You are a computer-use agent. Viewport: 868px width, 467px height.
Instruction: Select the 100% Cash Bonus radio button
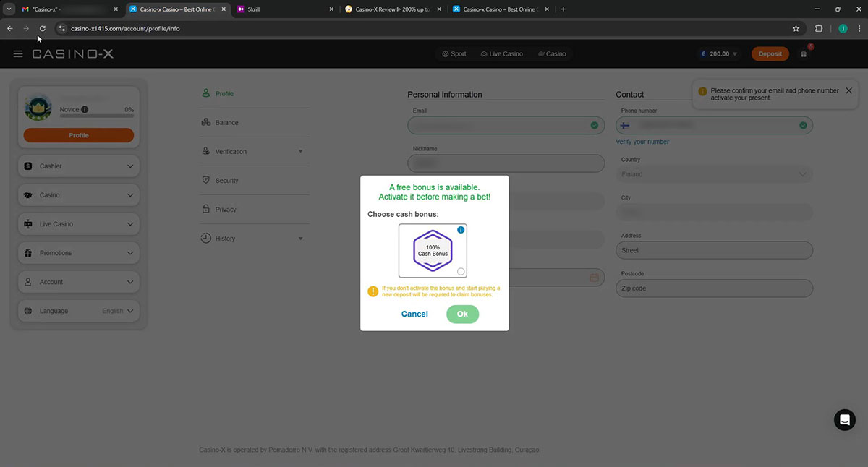[461, 272]
